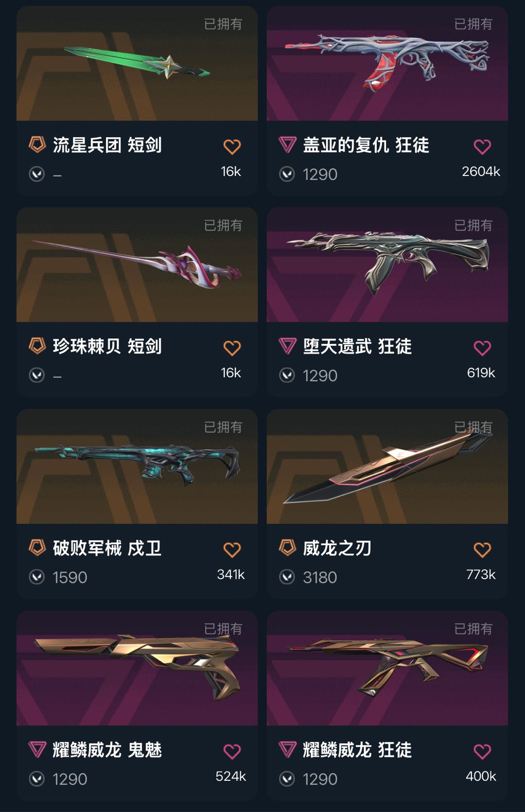Tap the heart icon for 堕天遗武 狂徒
The image size is (525, 812).
point(482,348)
